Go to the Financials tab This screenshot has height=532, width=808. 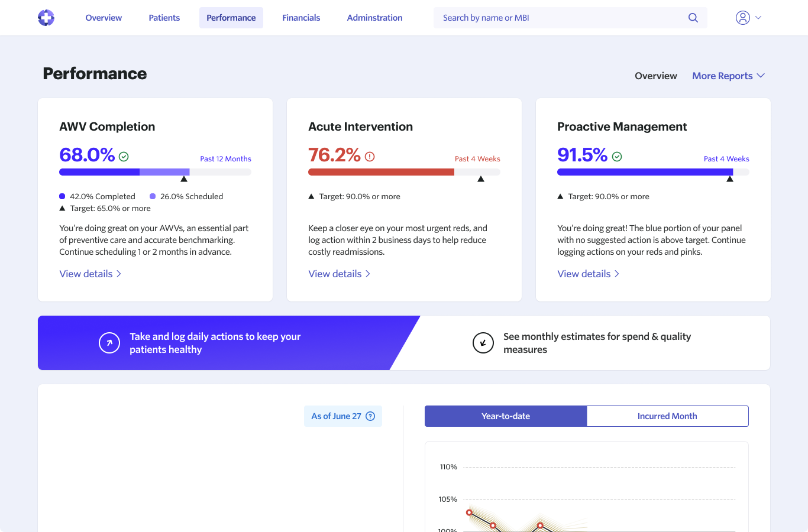301,18
